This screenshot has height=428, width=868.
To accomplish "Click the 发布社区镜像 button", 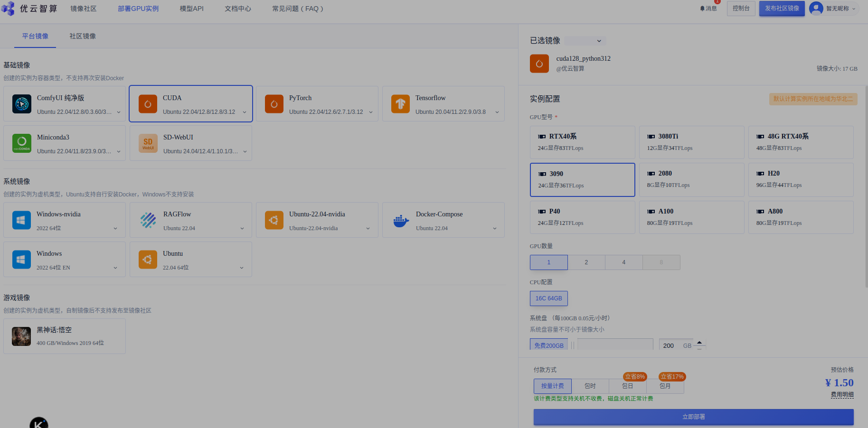I will pyautogui.click(x=782, y=8).
